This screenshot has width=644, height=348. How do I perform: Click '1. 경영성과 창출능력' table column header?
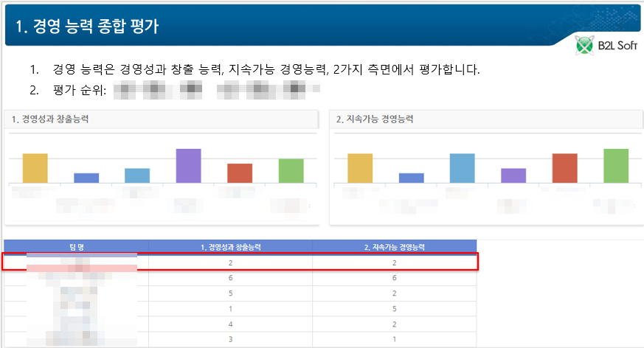click(230, 246)
